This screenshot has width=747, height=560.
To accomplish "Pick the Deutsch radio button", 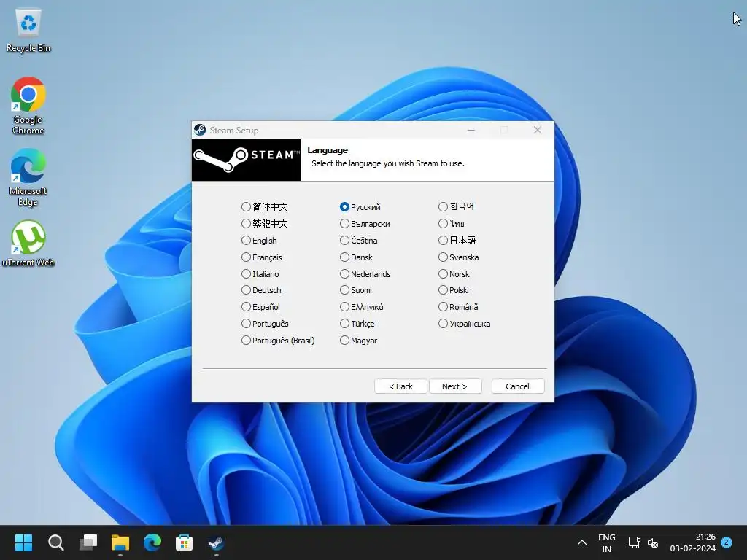I will coord(261,290).
